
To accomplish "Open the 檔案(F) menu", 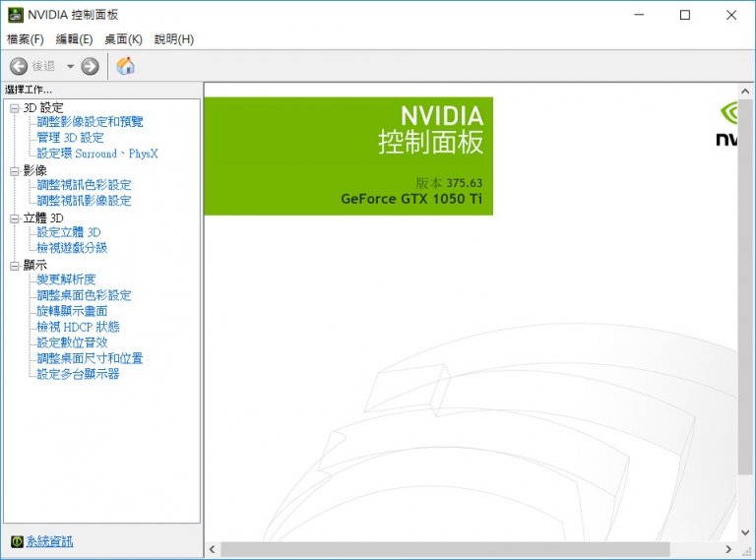I will 25,39.
